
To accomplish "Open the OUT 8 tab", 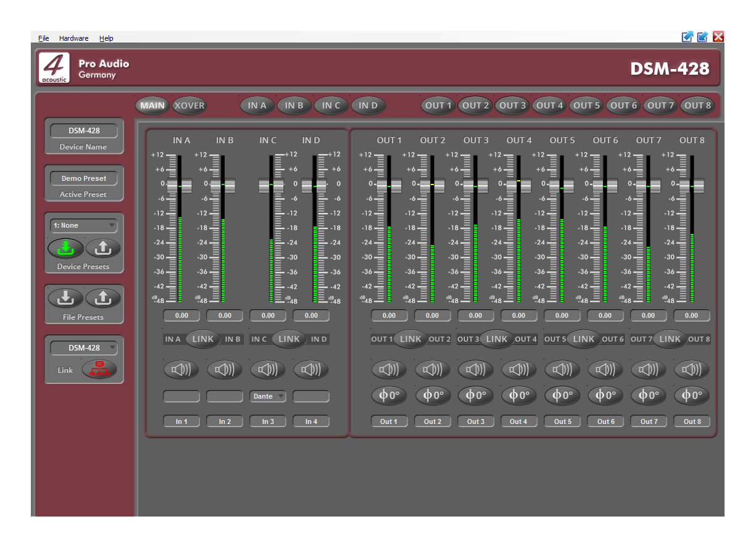I will click(x=697, y=106).
